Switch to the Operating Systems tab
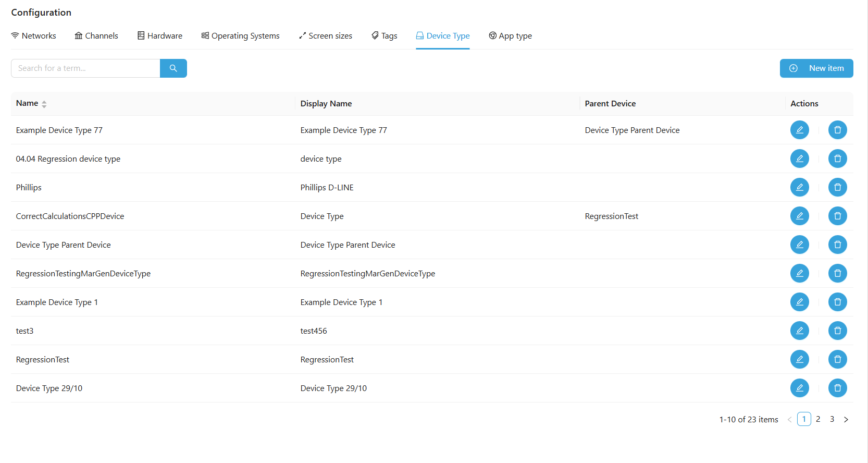 coord(240,36)
